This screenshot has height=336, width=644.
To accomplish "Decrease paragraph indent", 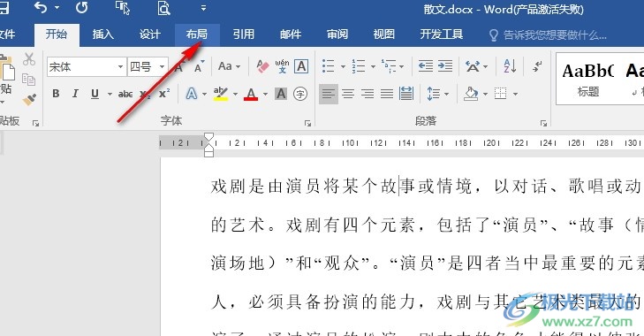I will click(x=426, y=65).
